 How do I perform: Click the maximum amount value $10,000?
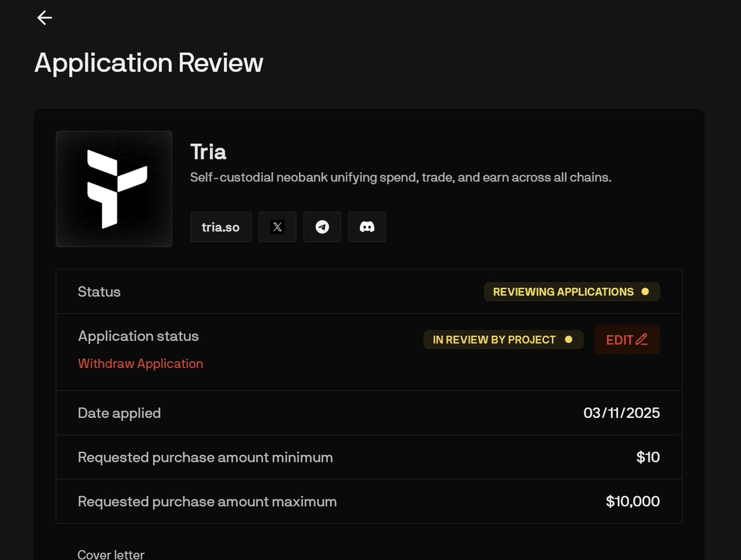[x=633, y=501]
